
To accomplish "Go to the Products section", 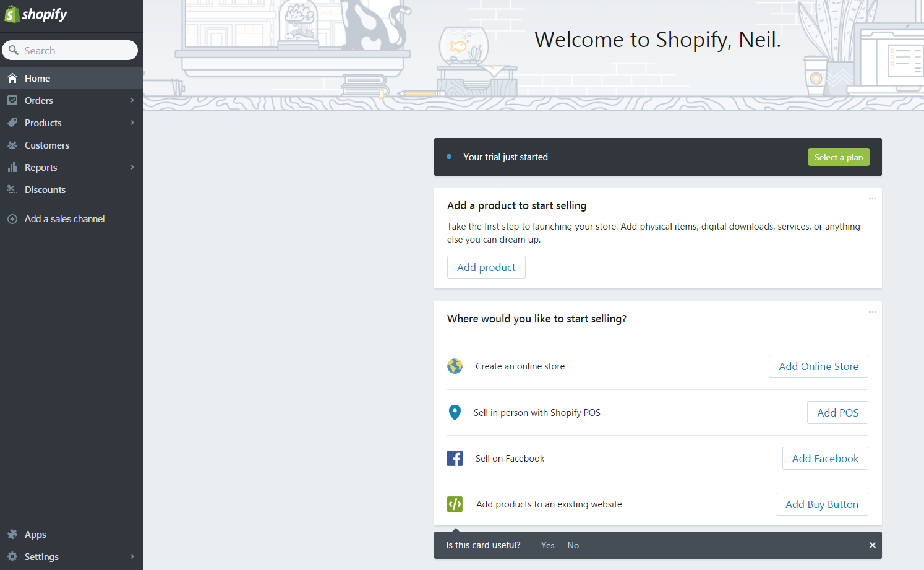I will [x=72, y=123].
